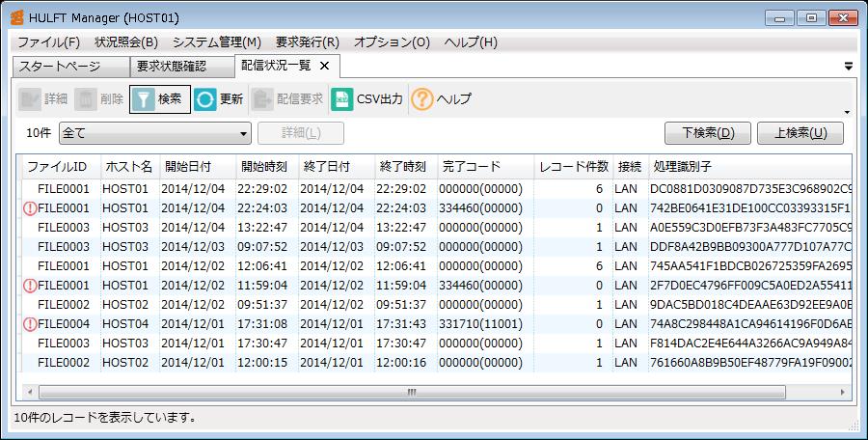This screenshot has width=868, height=440.
Task: Select HOST03 cell in 17:30:47 row
Action: point(125,343)
